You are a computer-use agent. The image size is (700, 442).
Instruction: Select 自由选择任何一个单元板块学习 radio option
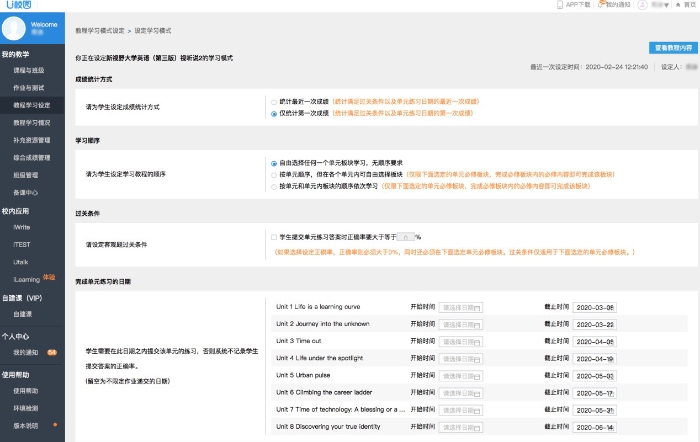tap(275, 162)
